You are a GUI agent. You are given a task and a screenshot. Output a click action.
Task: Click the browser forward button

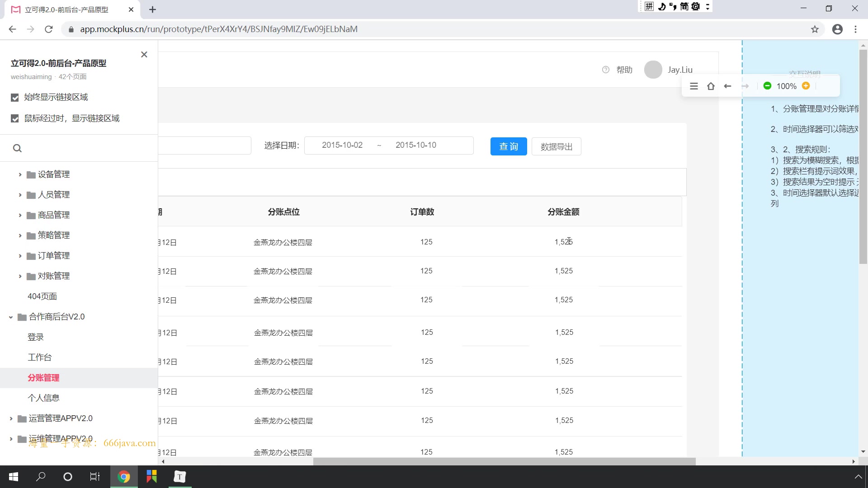pyautogui.click(x=30, y=29)
